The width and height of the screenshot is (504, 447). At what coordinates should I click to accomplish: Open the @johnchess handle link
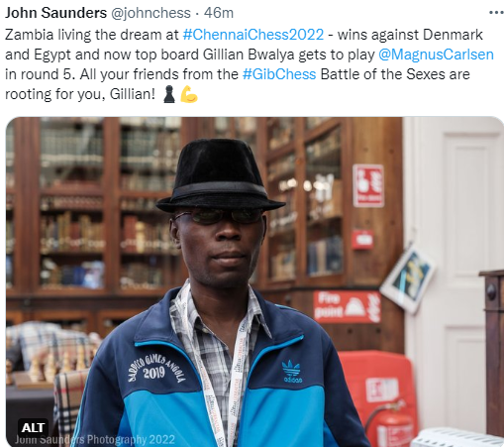tap(151, 13)
